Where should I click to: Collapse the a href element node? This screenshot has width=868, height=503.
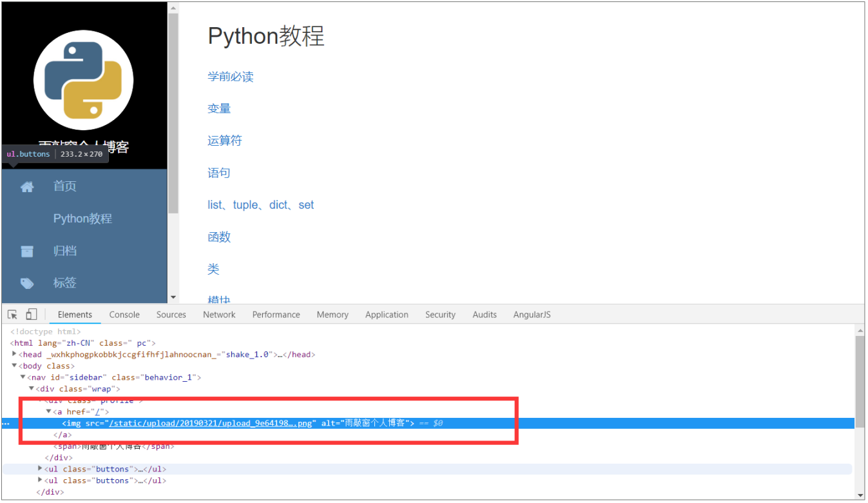pyautogui.click(x=49, y=411)
